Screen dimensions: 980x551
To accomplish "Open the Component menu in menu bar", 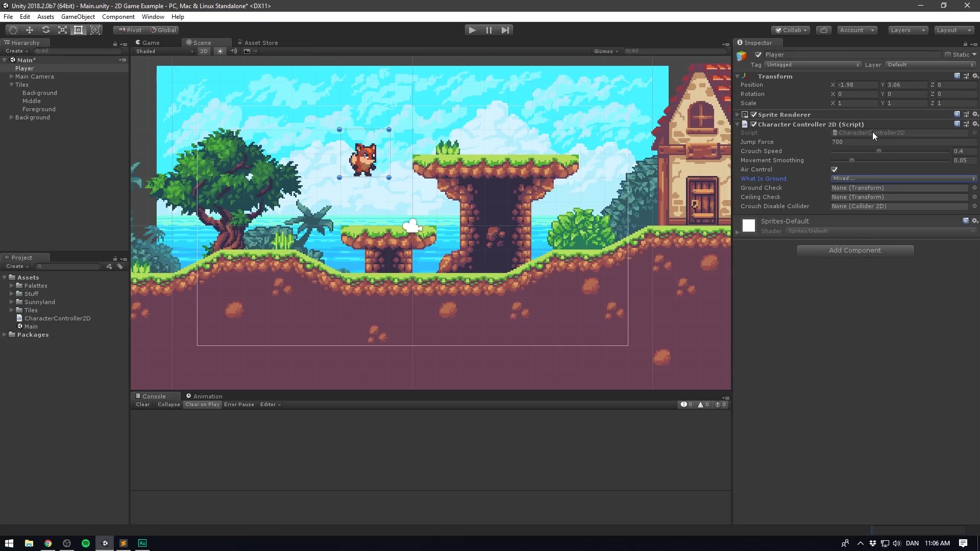I will click(x=118, y=16).
